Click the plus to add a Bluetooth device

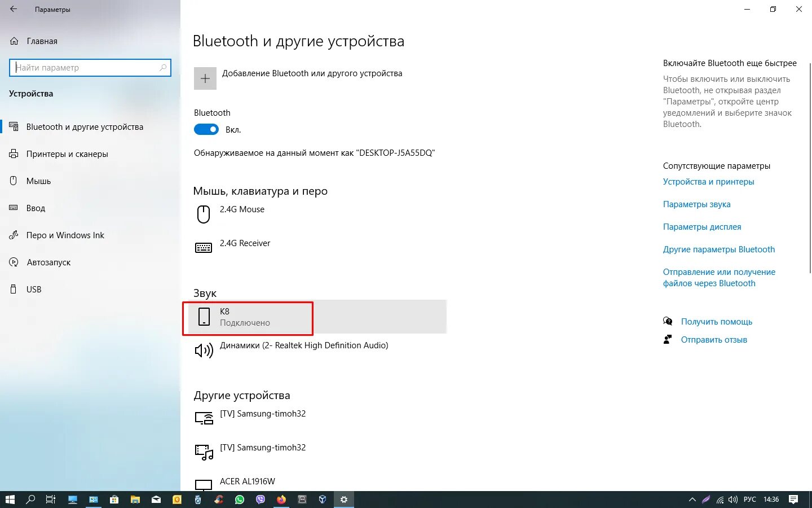(x=205, y=78)
